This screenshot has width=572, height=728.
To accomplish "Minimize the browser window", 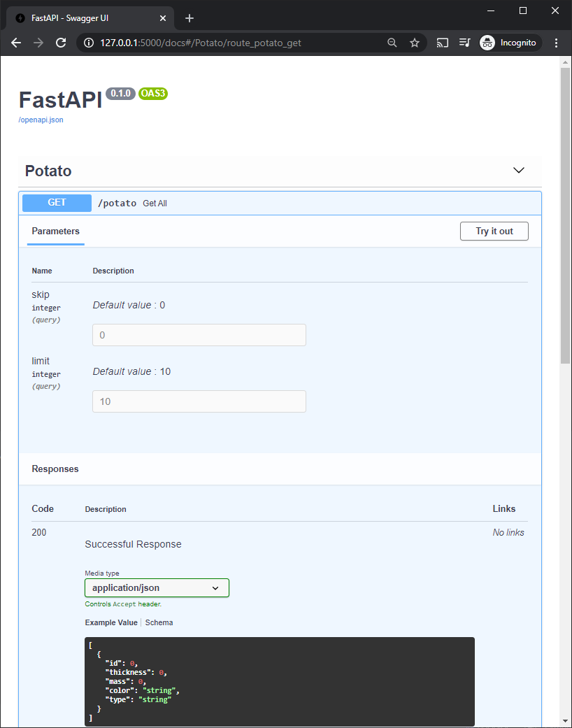I will click(491, 10).
